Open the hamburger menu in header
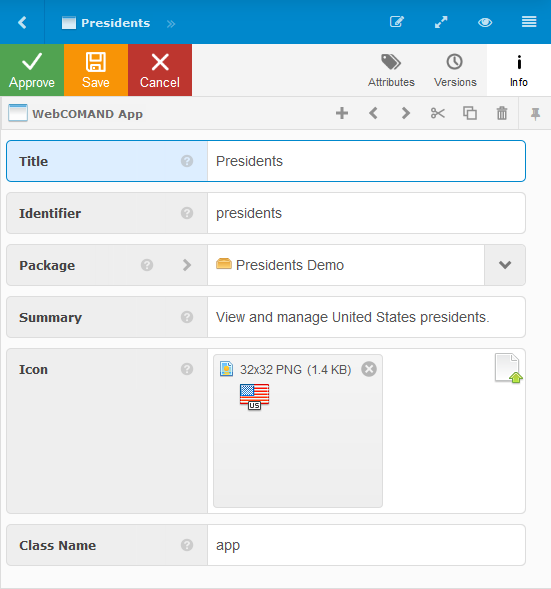Viewport: 551px width, 589px height. [x=529, y=22]
